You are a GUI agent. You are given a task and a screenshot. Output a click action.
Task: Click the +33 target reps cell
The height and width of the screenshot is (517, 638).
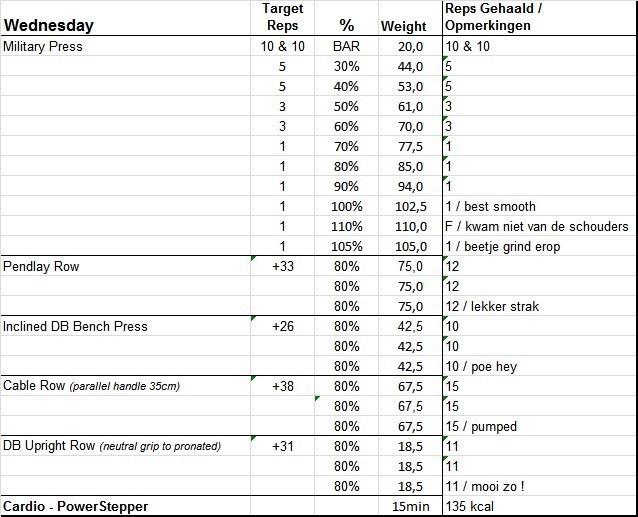point(282,267)
